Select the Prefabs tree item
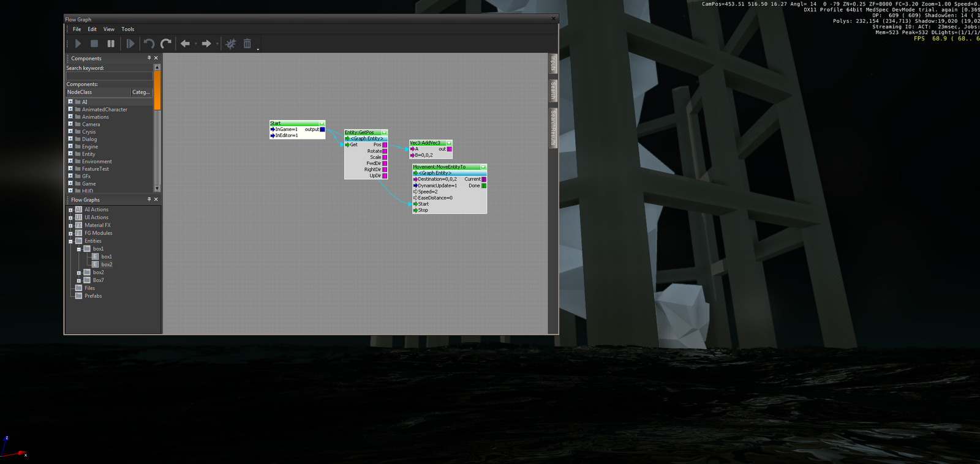 click(x=93, y=296)
